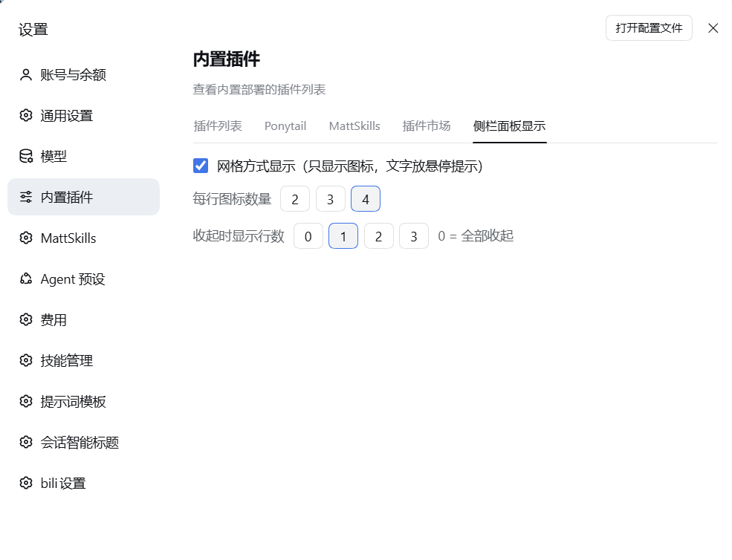732x560 pixels.
Task: Click the 收起时显示行数 label
Action: (239, 236)
